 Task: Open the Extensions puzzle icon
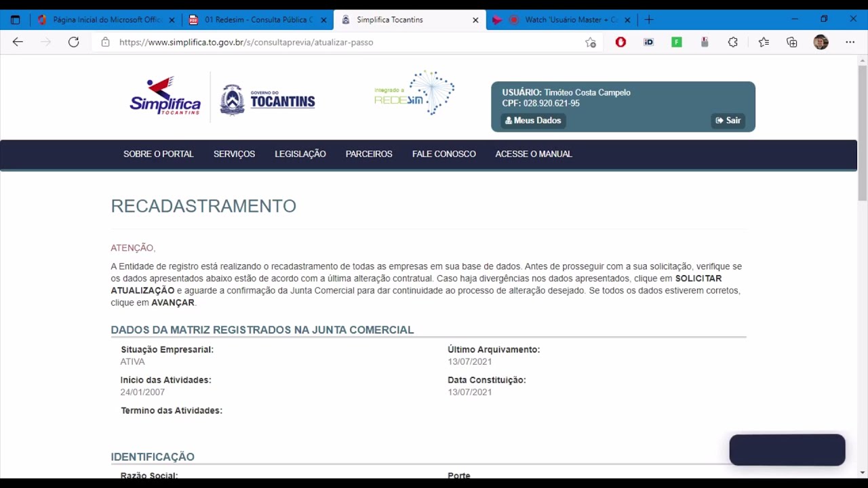tap(733, 42)
